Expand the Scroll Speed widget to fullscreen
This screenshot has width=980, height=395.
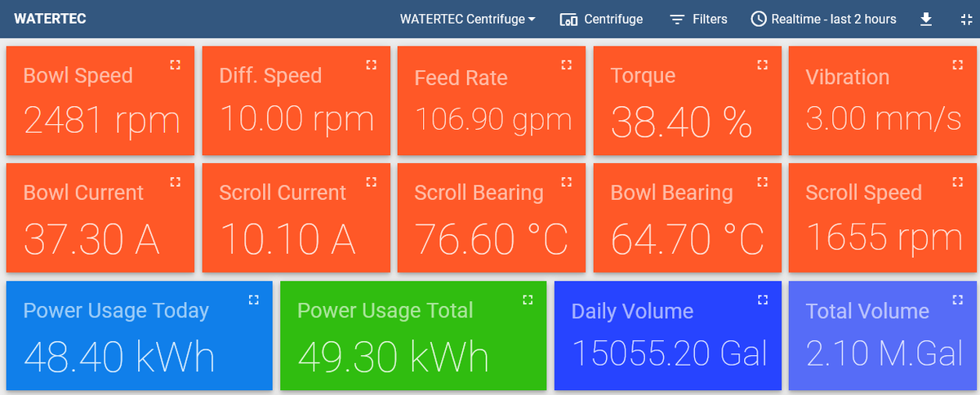pos(958,181)
